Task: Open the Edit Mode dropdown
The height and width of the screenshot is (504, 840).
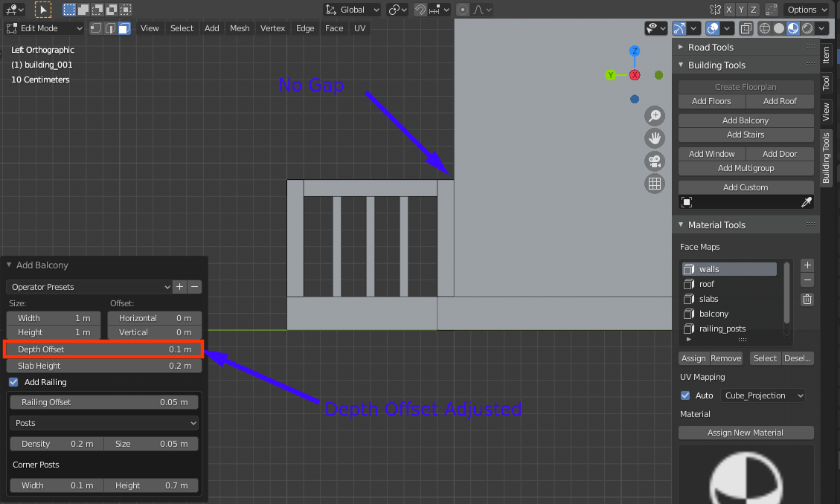Action: point(44,28)
